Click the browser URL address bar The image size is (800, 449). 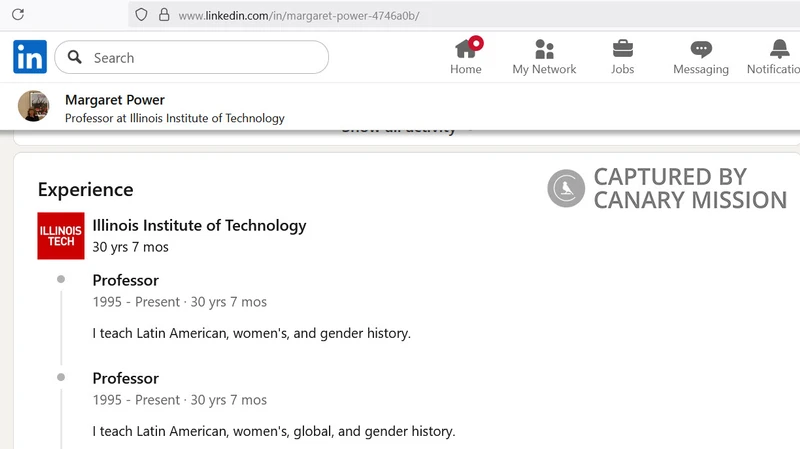450,15
